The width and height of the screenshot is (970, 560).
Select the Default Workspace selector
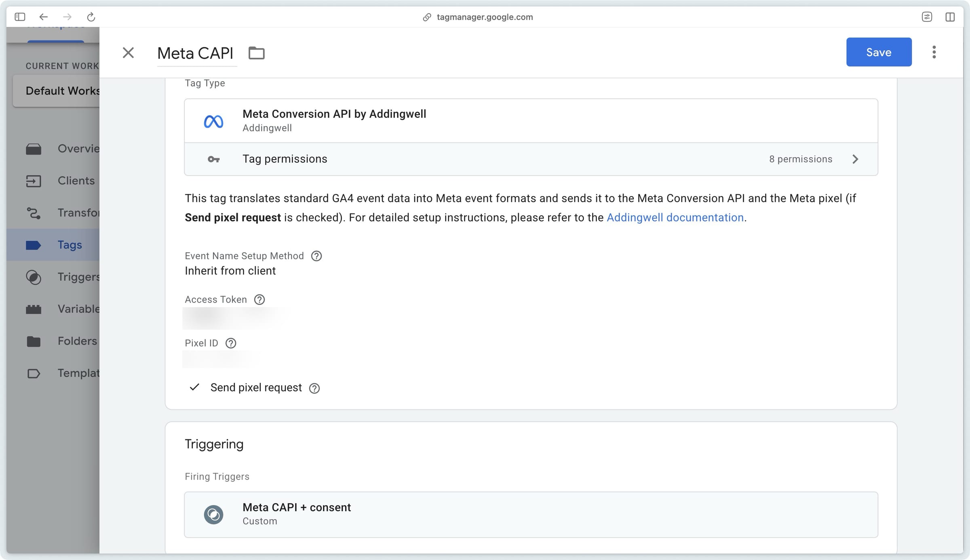point(56,91)
